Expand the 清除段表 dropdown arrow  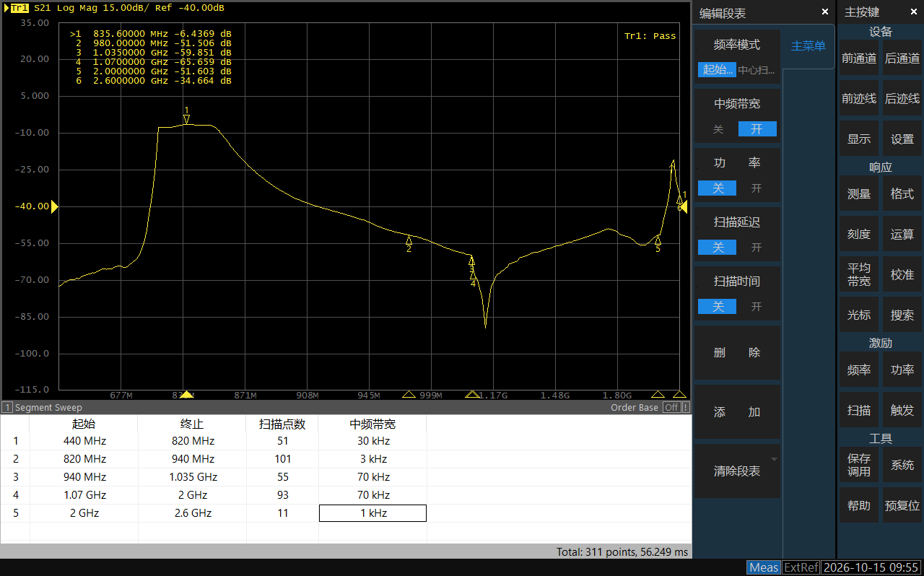click(x=774, y=459)
